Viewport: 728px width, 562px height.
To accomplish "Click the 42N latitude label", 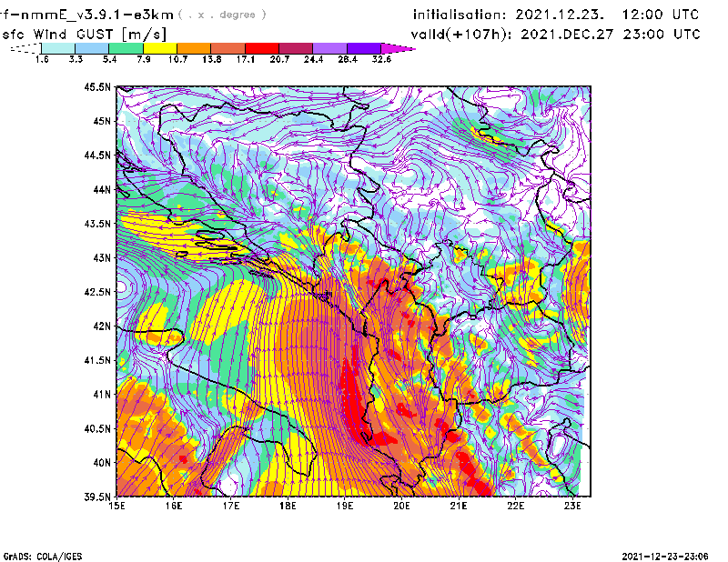I will [102, 326].
